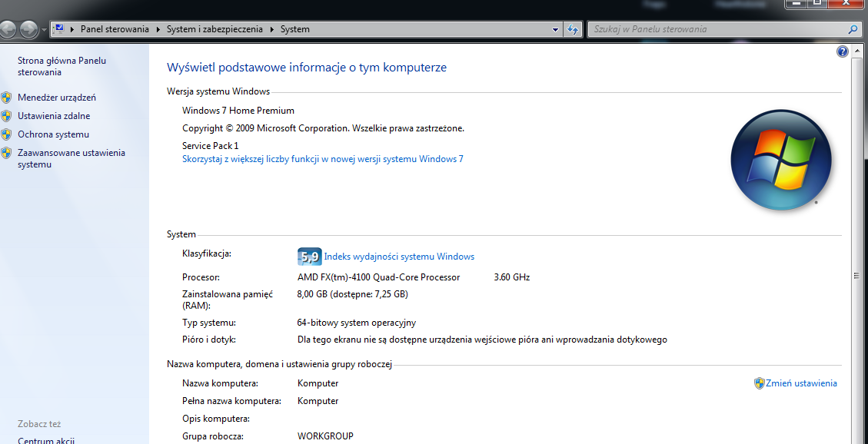Screen dimensions: 868x444
Task: Click shield icon beside 'Ochrona systemu'
Action: point(6,134)
